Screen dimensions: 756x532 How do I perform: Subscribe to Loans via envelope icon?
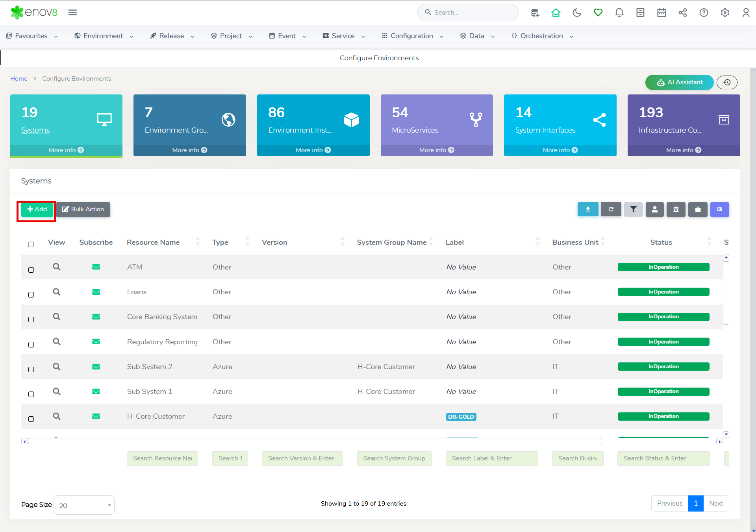pos(96,292)
